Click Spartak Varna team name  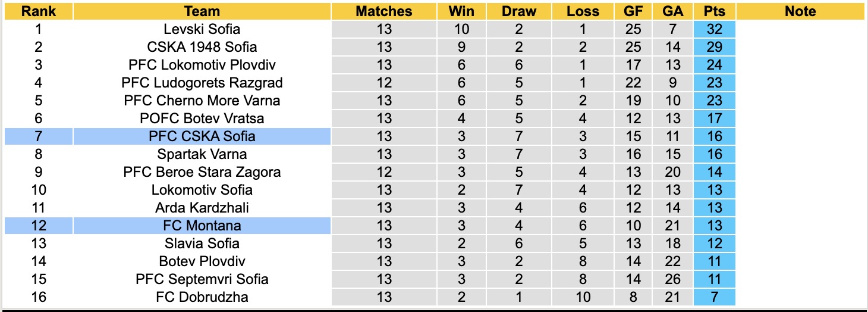coord(202,154)
